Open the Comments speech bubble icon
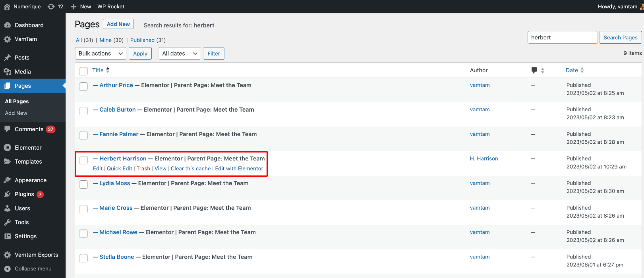 pos(7,129)
